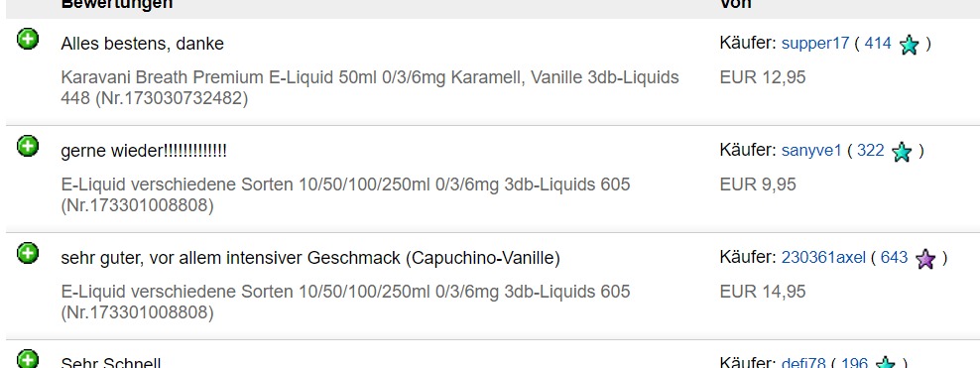The width and height of the screenshot is (980, 368).
Task: Open buyer profile 230361axel
Action: tap(823, 258)
